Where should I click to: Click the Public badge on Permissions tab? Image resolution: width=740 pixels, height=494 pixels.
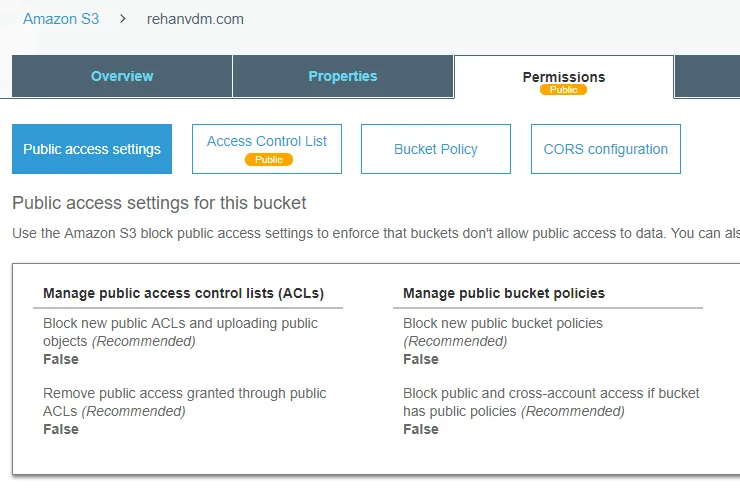click(x=564, y=90)
